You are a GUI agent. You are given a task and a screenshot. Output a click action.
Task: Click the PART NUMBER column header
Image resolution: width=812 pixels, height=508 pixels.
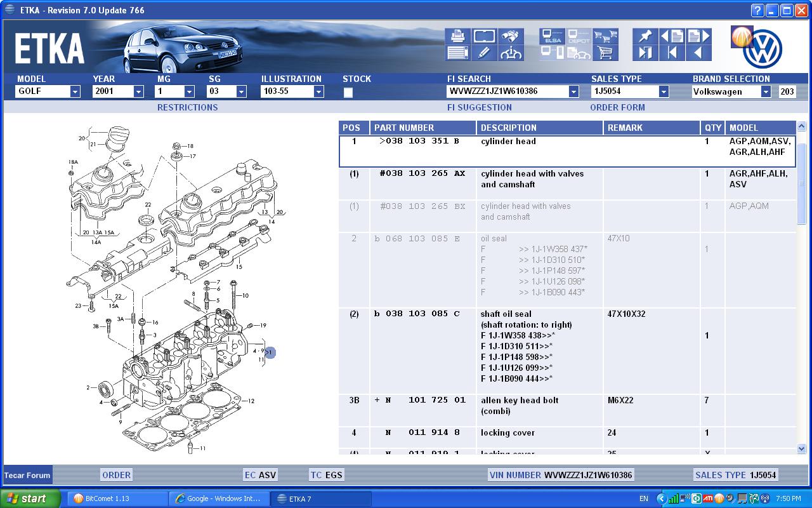point(423,128)
